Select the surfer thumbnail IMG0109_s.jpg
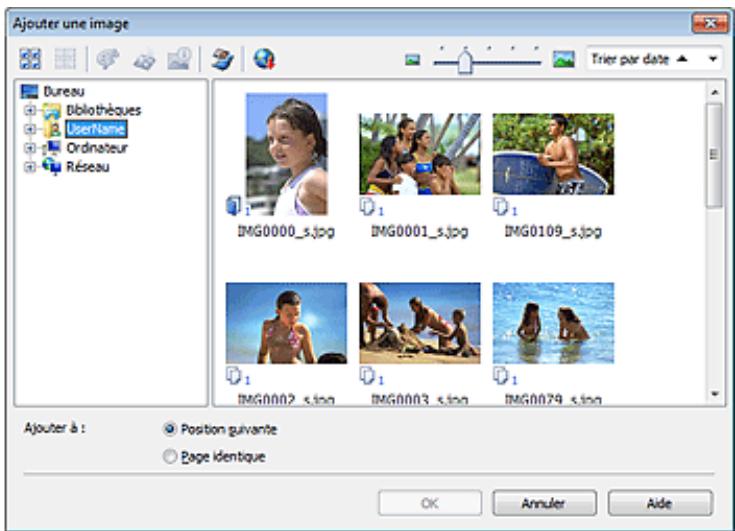The height and width of the screenshot is (531, 735). 553,154
